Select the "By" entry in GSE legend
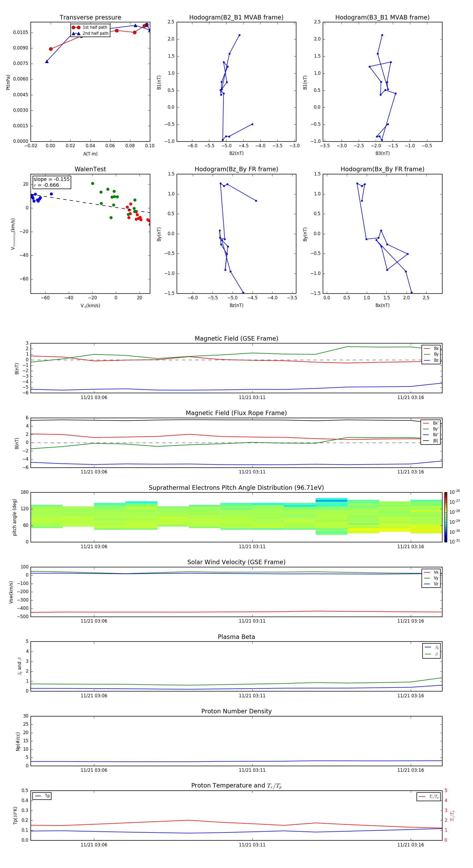 pyautogui.click(x=431, y=354)
